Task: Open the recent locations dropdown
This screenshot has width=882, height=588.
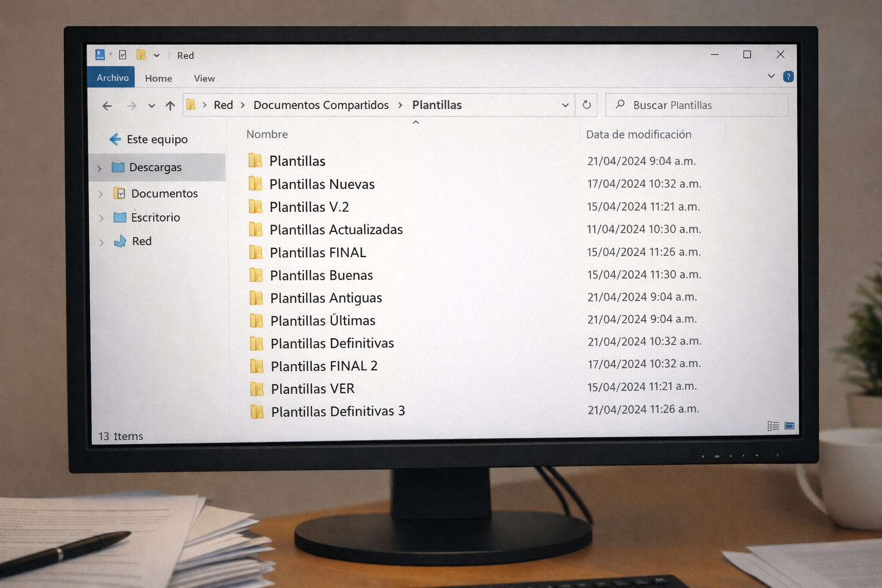Action: [x=152, y=106]
